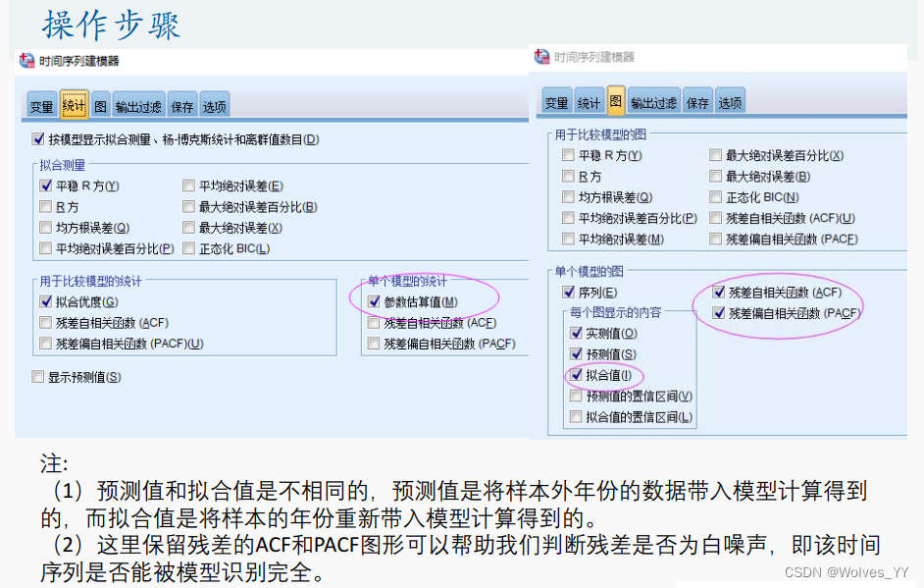
Task: Select the highlighted 图 tab in the plots dialog
Action: tap(616, 101)
